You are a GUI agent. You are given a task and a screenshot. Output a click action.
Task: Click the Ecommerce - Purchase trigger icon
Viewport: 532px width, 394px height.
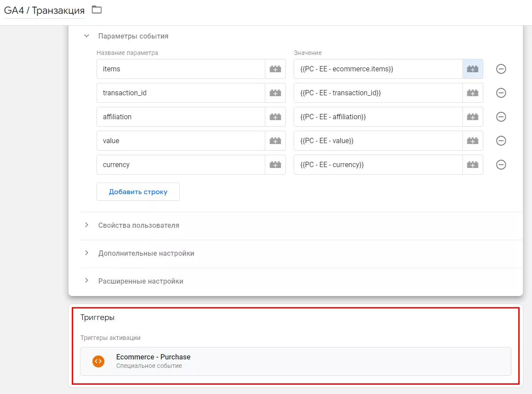98,361
